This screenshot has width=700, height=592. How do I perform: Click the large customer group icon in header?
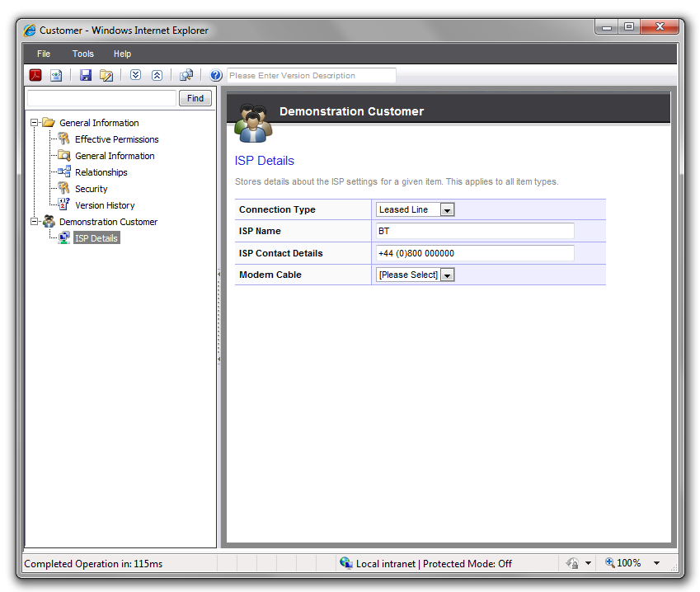253,123
